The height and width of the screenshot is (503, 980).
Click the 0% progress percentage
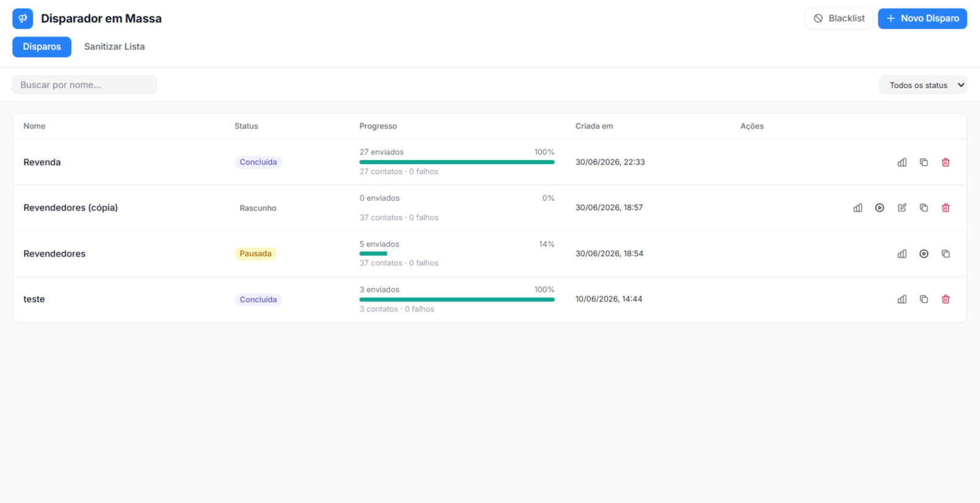(548, 198)
